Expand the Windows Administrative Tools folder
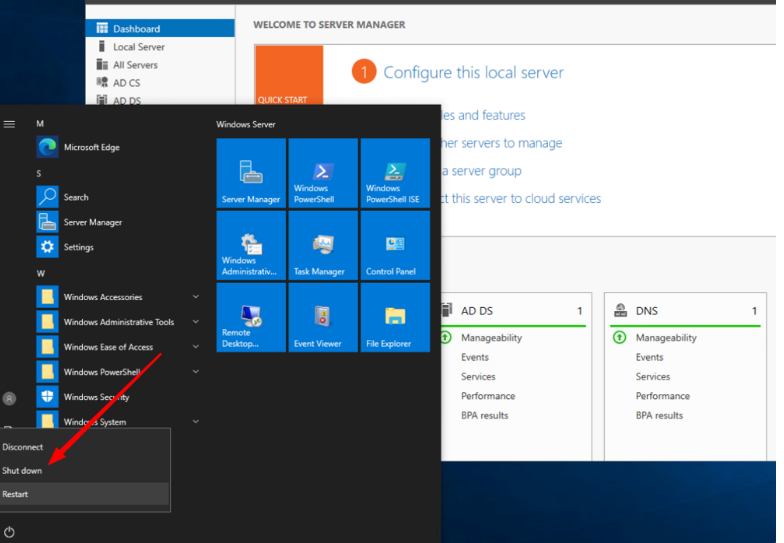The height and width of the screenshot is (543, 784). pos(118,322)
